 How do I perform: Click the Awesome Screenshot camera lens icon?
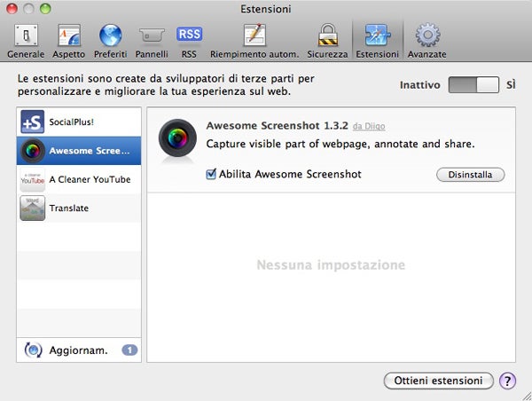tap(176, 138)
